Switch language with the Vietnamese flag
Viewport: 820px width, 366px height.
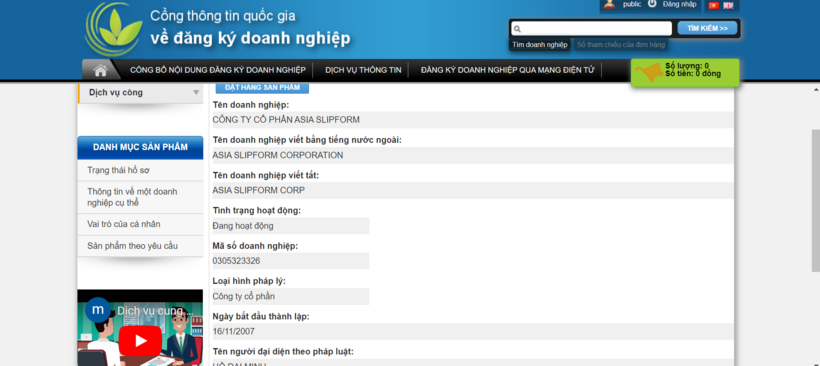pos(713,5)
